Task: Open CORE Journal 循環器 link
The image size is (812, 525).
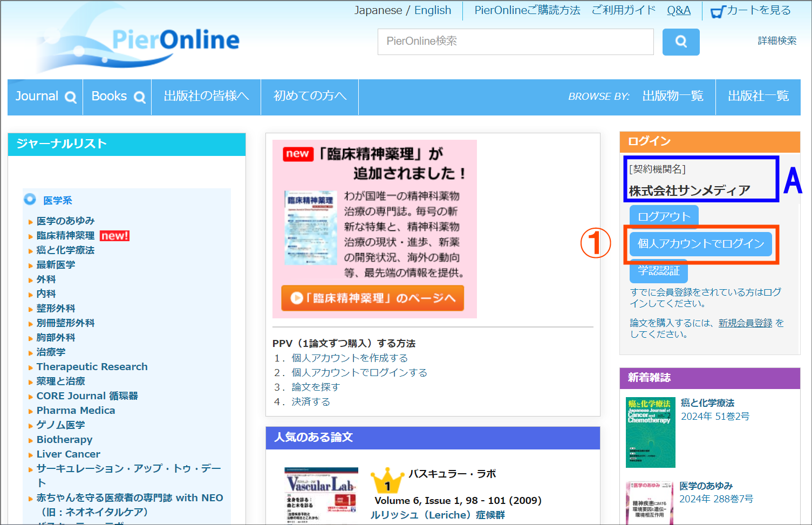Action: (x=87, y=396)
